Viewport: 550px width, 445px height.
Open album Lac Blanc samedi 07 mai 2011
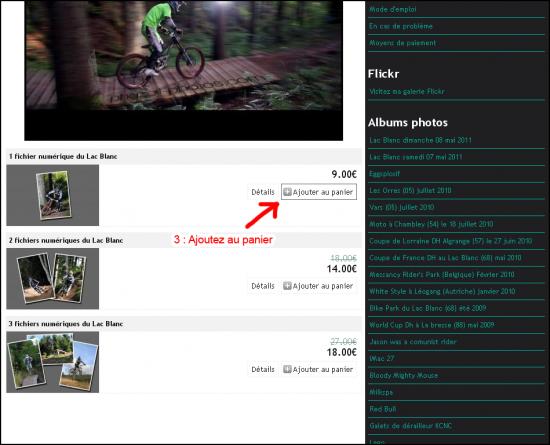pyautogui.click(x=416, y=157)
